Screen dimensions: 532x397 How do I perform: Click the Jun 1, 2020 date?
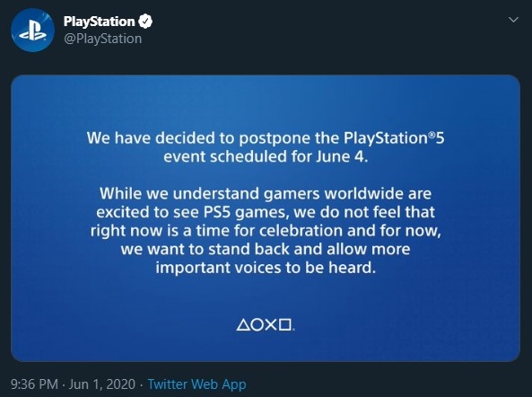coord(102,384)
